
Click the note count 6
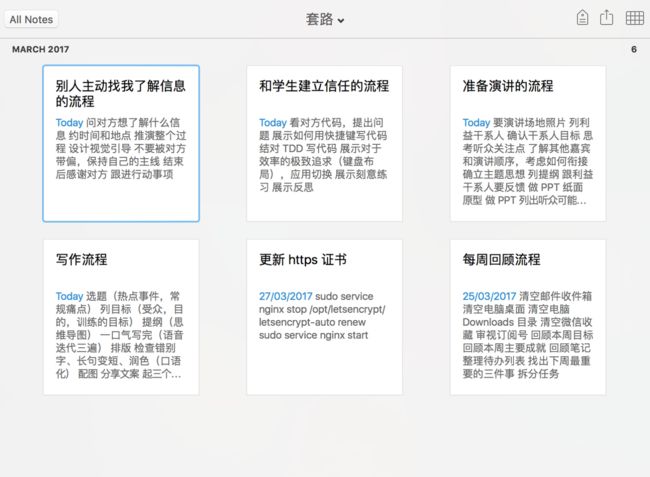634,49
